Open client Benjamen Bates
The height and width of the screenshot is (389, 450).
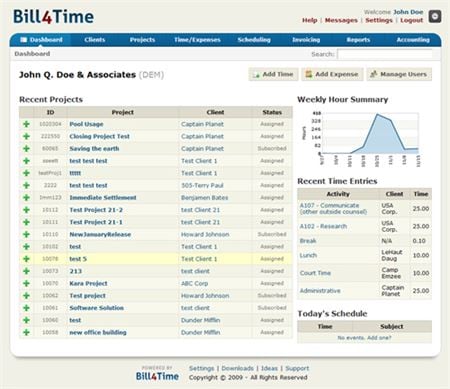pos(205,198)
